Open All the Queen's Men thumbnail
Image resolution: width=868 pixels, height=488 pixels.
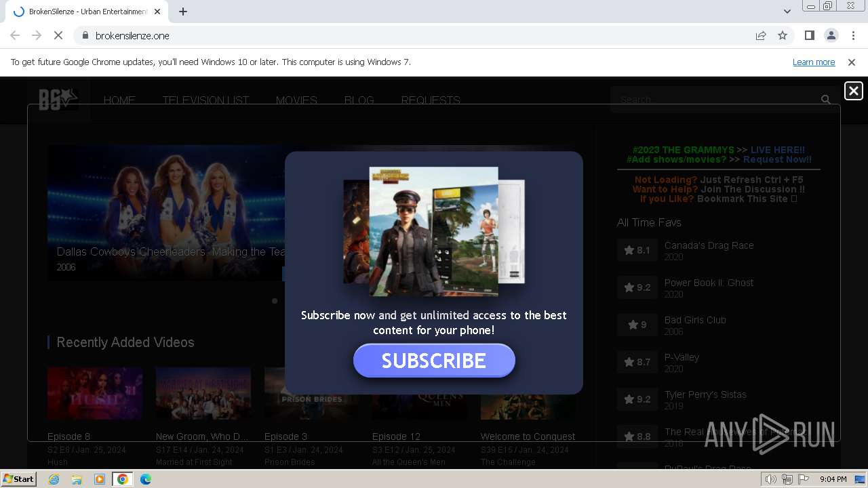click(x=419, y=407)
